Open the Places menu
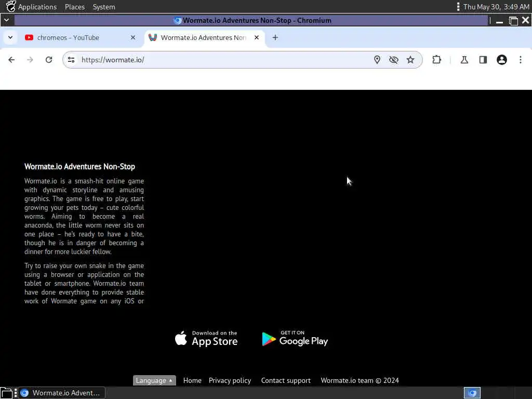This screenshot has width=532, height=399. (75, 7)
